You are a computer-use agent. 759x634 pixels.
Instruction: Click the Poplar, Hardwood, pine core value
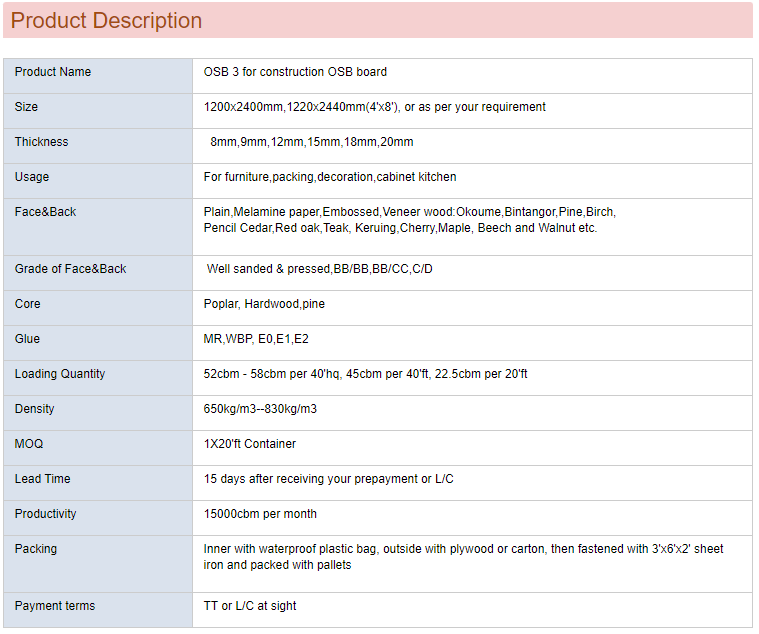click(264, 304)
